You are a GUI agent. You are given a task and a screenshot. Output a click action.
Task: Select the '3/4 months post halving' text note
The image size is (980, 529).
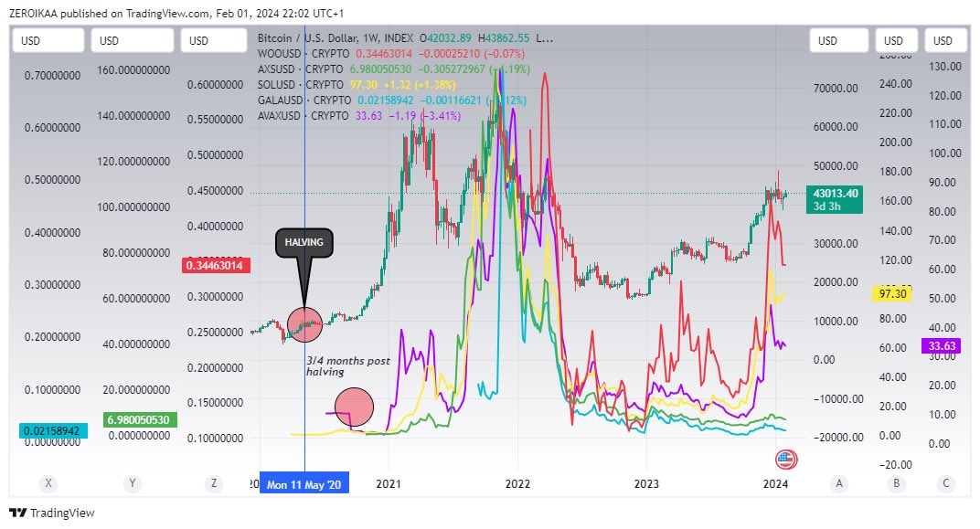pyautogui.click(x=348, y=366)
